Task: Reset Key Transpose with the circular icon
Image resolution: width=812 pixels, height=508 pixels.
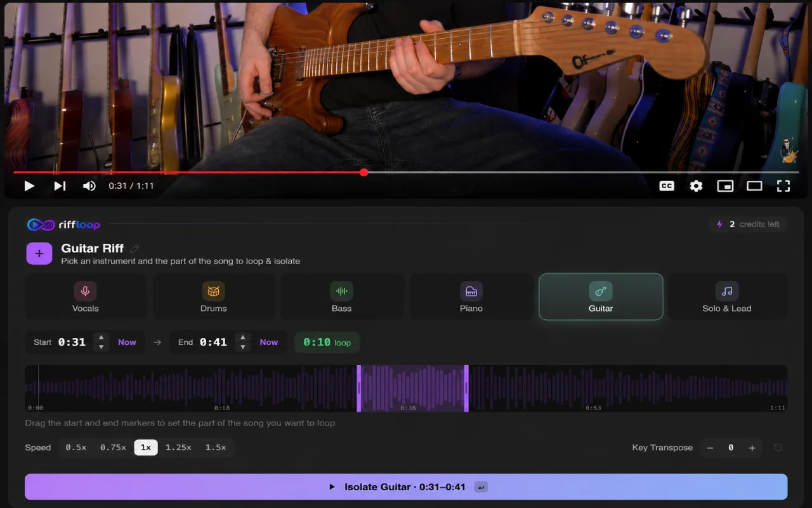Action: [778, 448]
